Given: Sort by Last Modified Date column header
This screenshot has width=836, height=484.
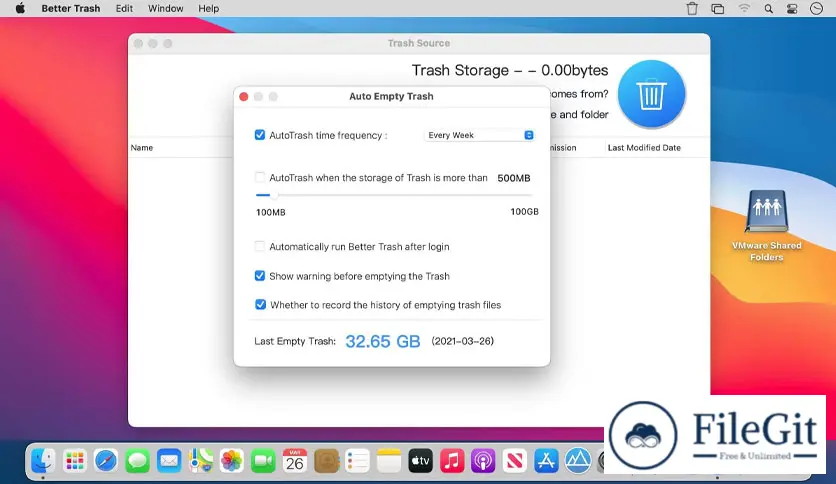Looking at the screenshot, I should pos(644,148).
